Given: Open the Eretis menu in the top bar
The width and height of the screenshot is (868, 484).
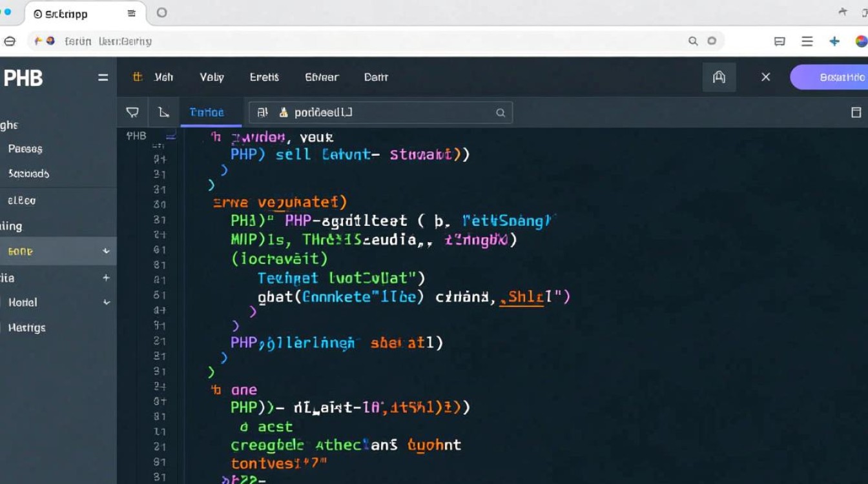Looking at the screenshot, I should (264, 77).
